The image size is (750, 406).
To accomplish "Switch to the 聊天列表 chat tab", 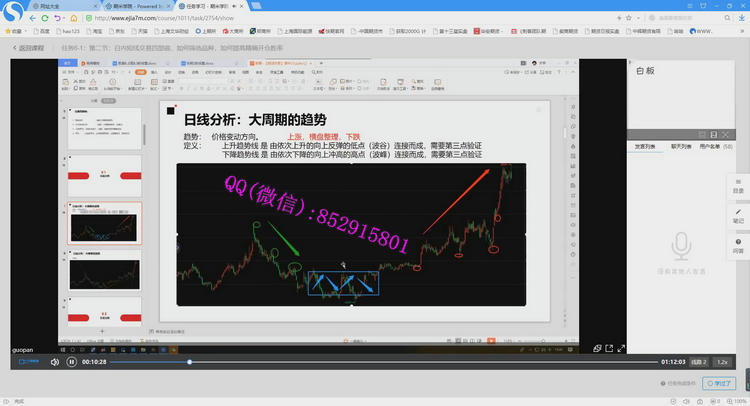I will click(x=683, y=147).
